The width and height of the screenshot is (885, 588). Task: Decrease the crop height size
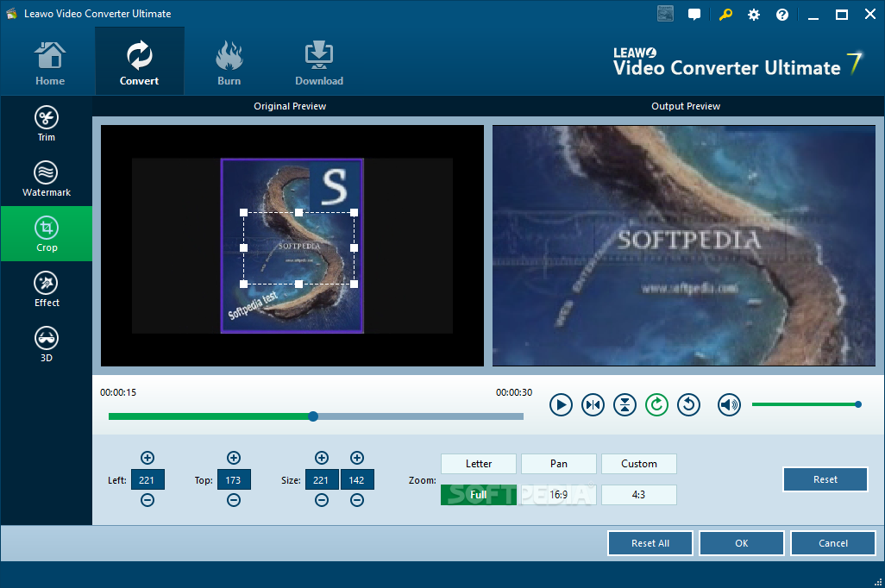(x=357, y=500)
